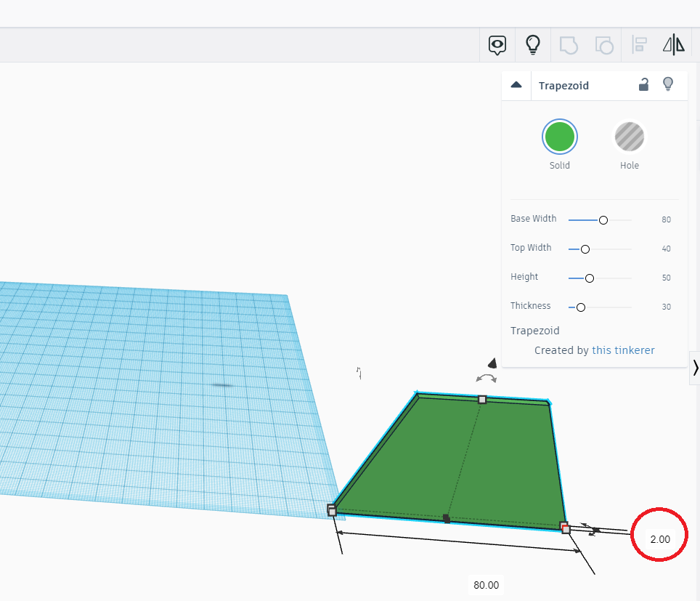
Task: Click the Thickness label
Action: coord(530,306)
